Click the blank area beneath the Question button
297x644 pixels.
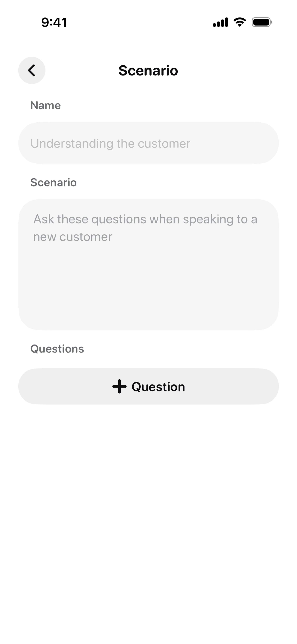(x=148, y=500)
